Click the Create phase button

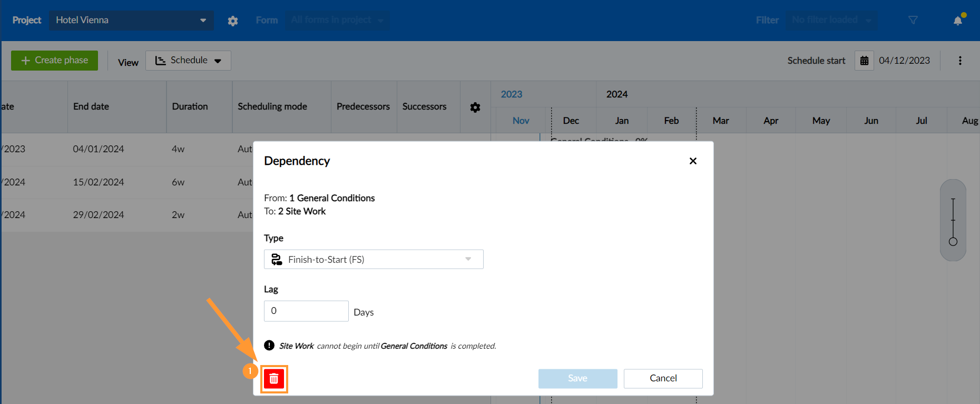[54, 61]
